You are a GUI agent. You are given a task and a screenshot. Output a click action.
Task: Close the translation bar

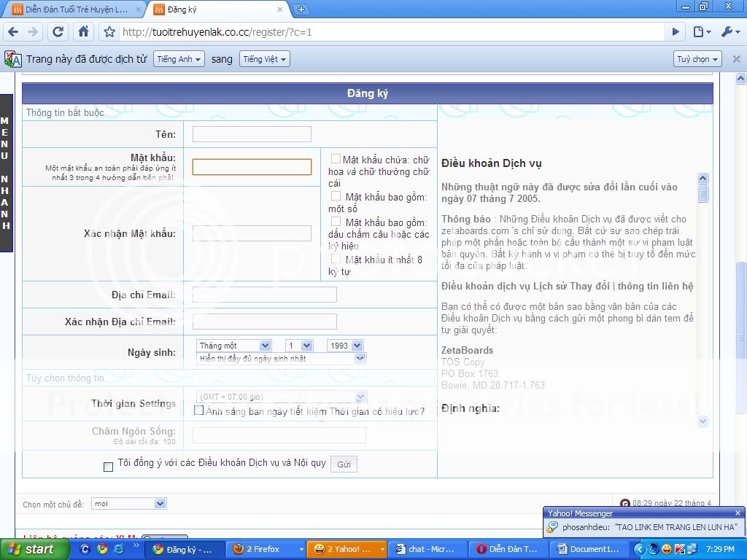(x=736, y=59)
